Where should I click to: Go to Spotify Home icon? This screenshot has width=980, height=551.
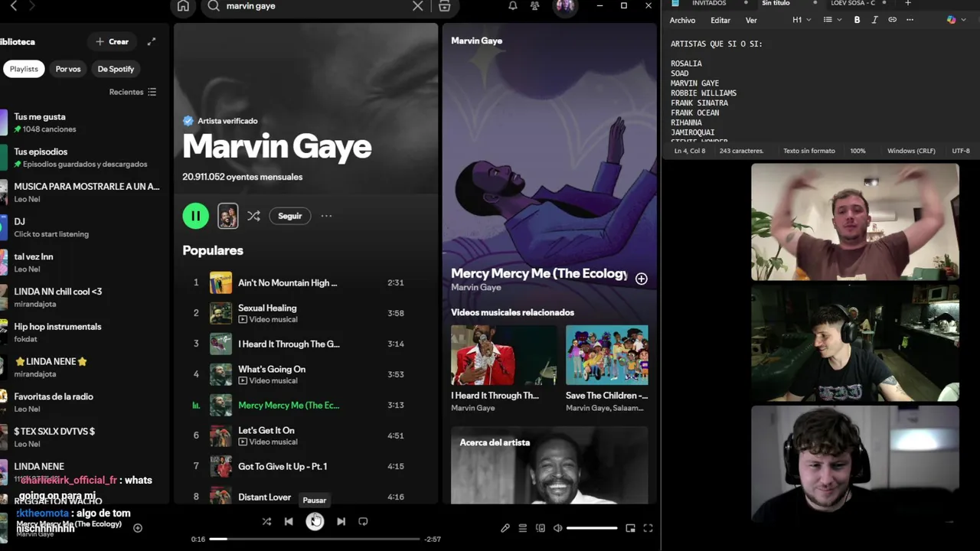pos(183,6)
